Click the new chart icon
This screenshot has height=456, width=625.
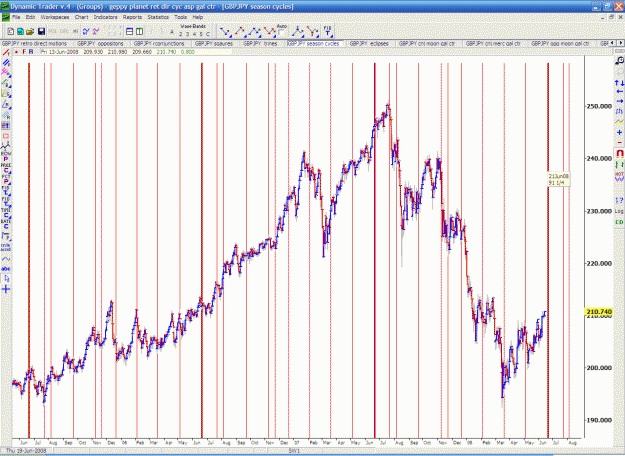pos(11,31)
